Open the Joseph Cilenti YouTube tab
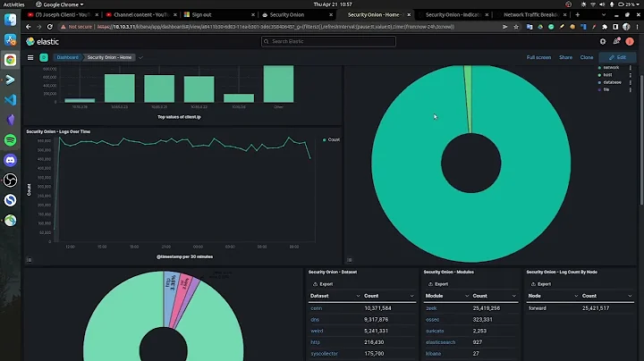644x361 pixels. pyautogui.click(x=63, y=15)
